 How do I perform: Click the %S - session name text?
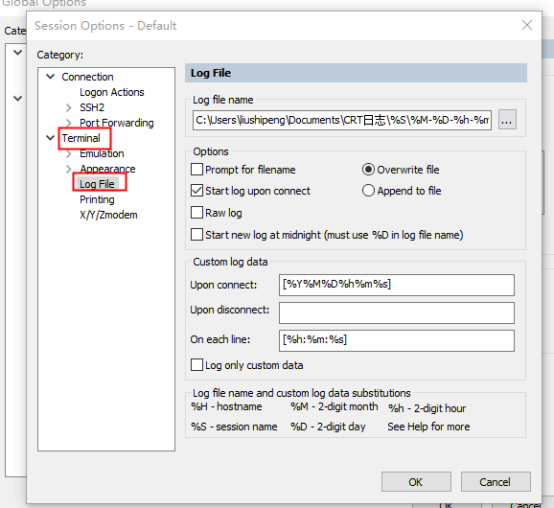(x=234, y=427)
